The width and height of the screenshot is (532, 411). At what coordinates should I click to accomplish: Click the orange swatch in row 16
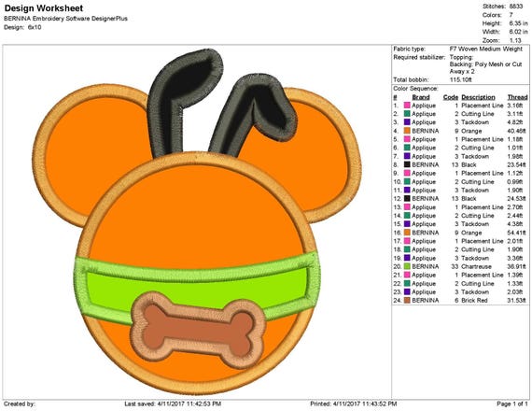pyautogui.click(x=407, y=233)
